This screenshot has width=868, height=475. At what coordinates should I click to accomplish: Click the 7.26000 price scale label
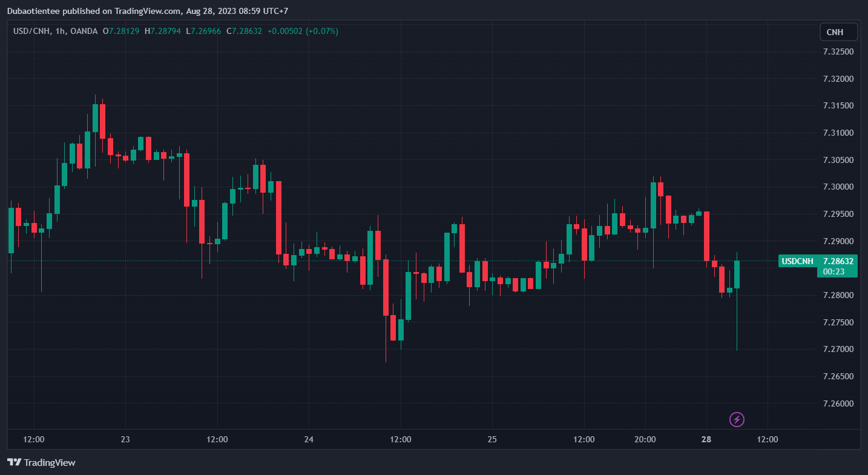coord(838,404)
